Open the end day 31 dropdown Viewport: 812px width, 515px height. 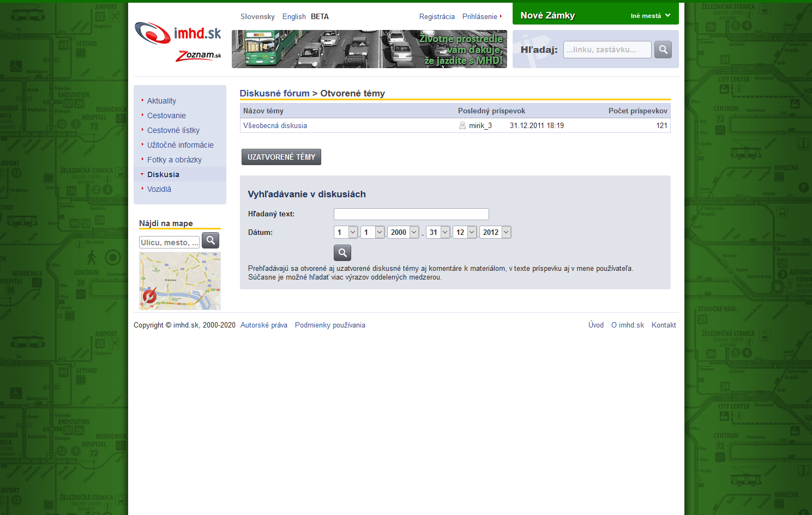[438, 232]
